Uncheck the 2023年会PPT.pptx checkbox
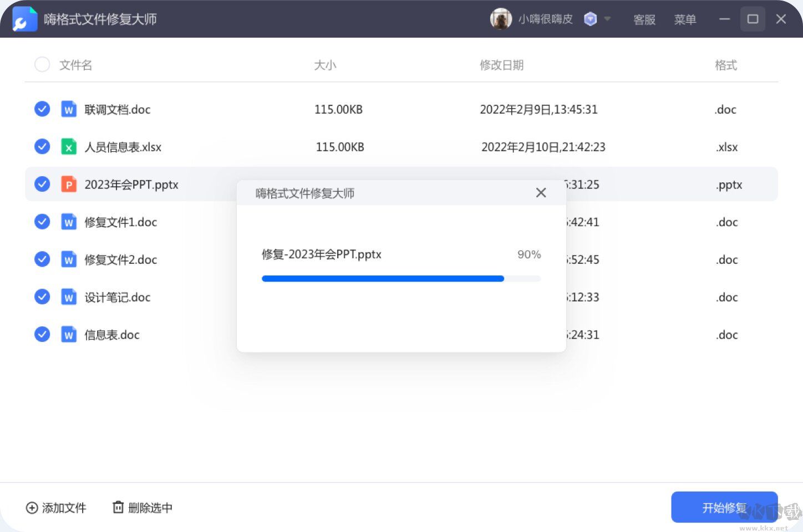The width and height of the screenshot is (803, 532). (42, 184)
